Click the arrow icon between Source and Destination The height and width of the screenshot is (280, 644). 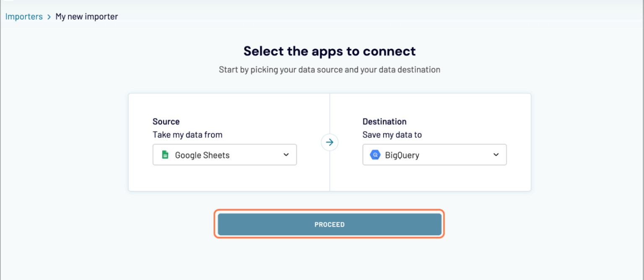pyautogui.click(x=330, y=142)
